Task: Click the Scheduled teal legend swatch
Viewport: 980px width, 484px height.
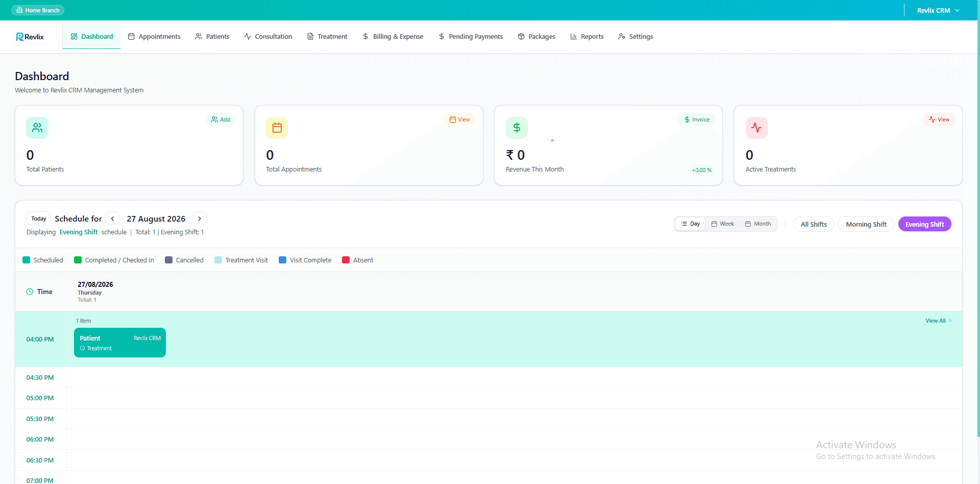Action: pos(27,260)
